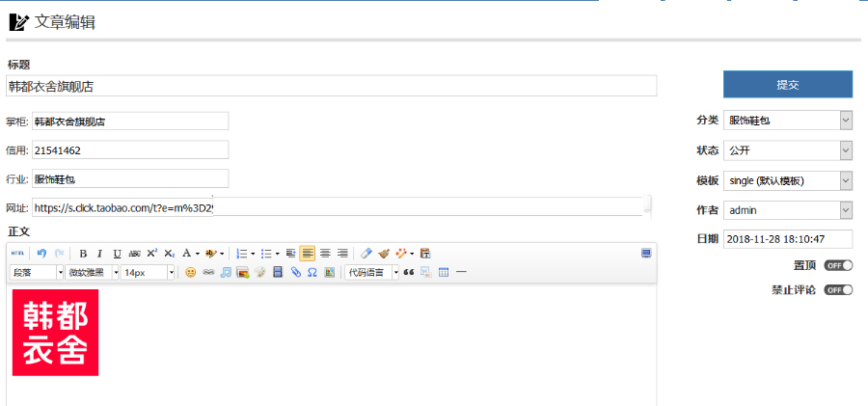Insert special character Omega symbol

312,273
